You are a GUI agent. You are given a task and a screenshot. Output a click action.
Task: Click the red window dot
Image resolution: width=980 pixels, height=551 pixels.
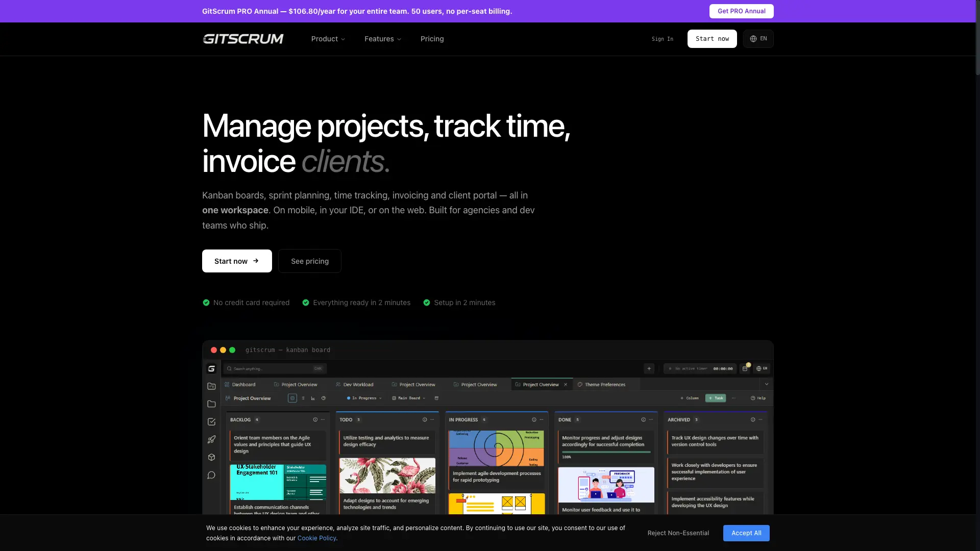[x=214, y=350]
